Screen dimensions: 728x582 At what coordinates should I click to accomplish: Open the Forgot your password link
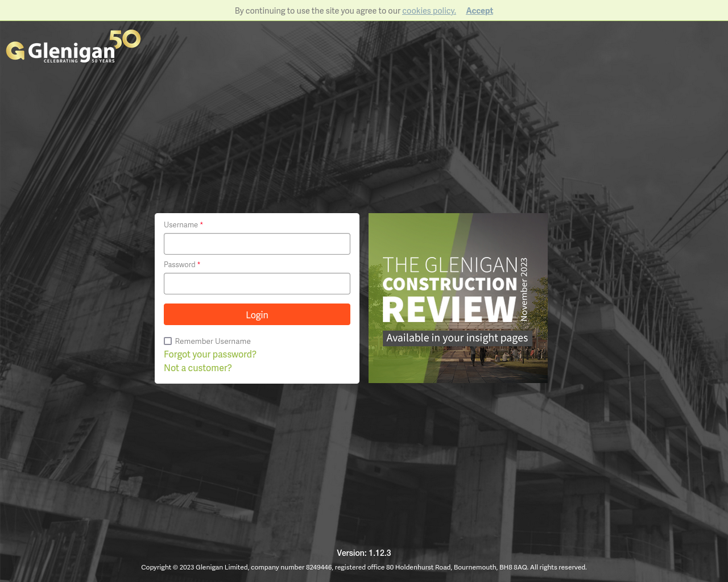tap(210, 354)
